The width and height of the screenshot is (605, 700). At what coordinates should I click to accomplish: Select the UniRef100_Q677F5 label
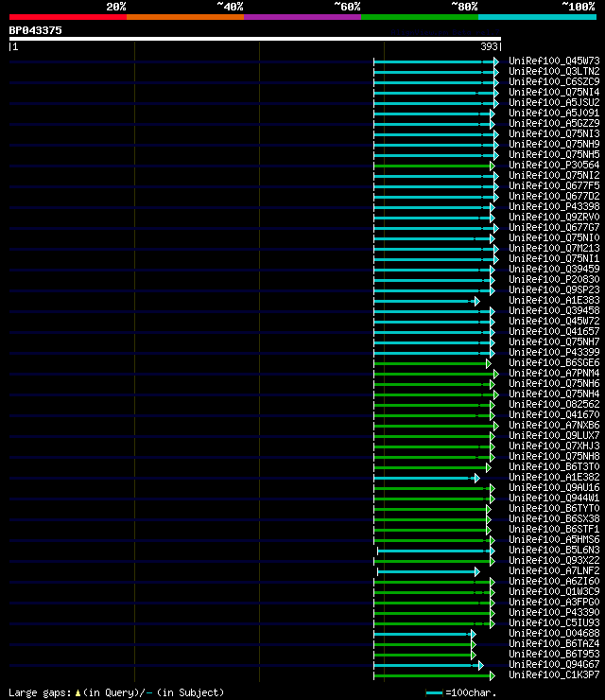pyautogui.click(x=554, y=185)
